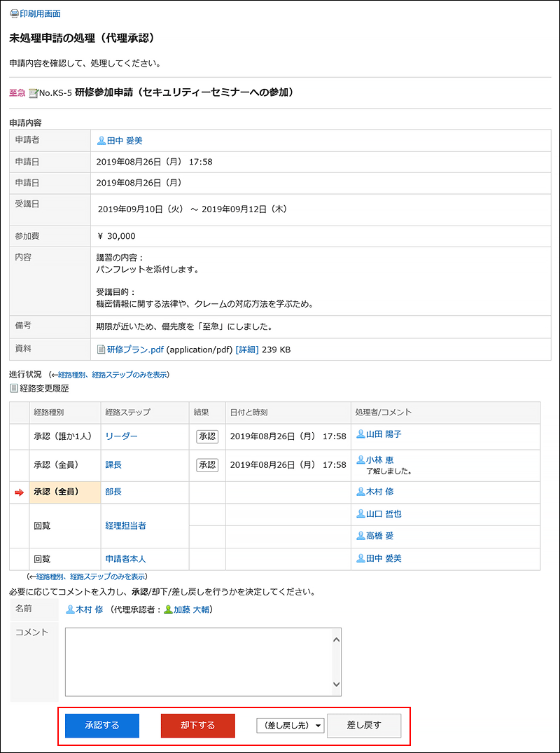Open processor 山口 哲也 profile
The height and width of the screenshot is (753, 560).
[x=384, y=514]
